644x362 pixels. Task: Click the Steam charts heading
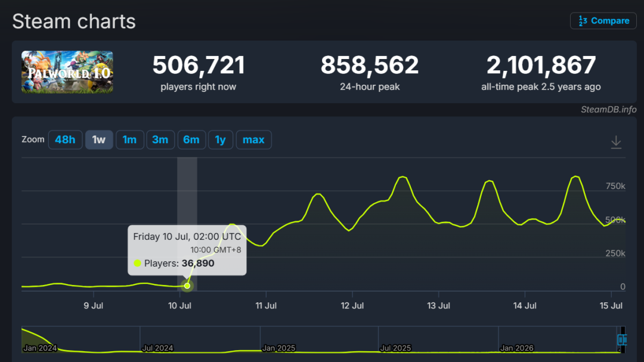click(x=74, y=21)
